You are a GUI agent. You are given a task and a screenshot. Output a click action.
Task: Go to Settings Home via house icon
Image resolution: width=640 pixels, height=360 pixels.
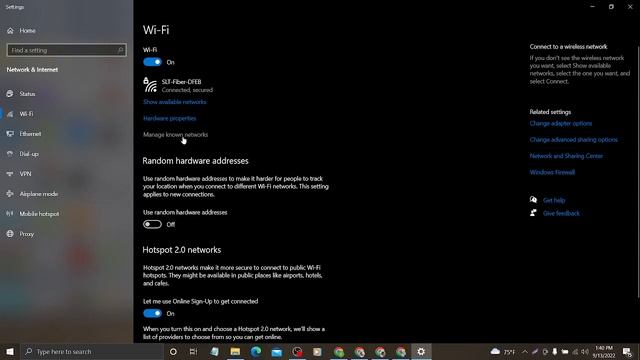[x=10, y=31]
